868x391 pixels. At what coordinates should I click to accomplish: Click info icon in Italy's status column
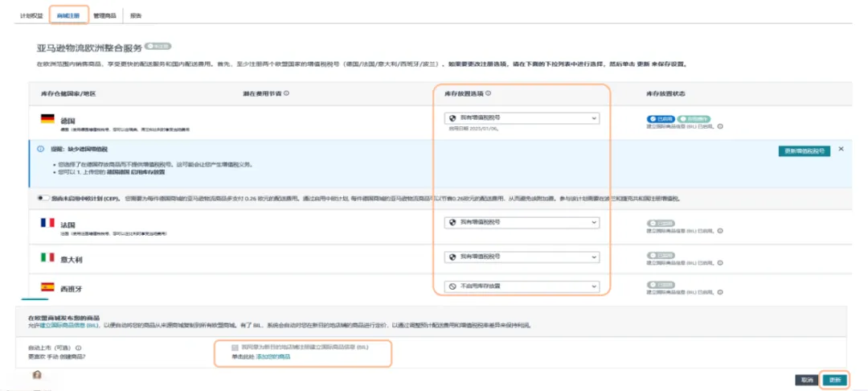pyautogui.click(x=720, y=262)
